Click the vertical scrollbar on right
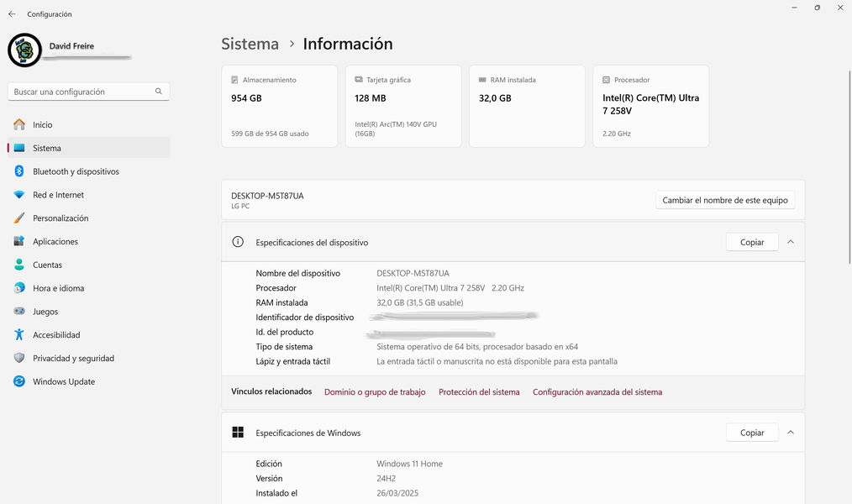This screenshot has height=504, width=852. 849,165
